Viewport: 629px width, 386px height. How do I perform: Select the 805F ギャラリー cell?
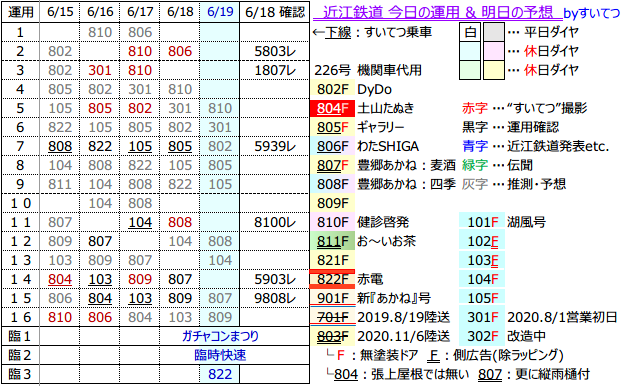point(333,127)
